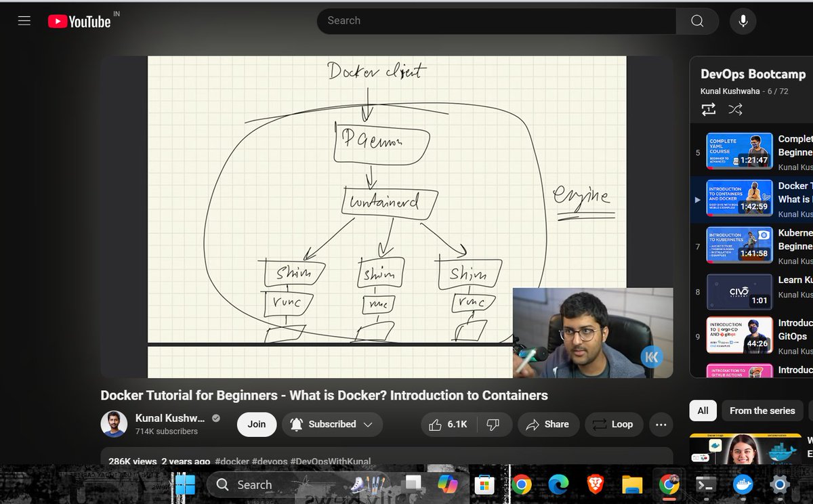Open the Windows Start menu
The image size is (813, 504).
click(184, 484)
